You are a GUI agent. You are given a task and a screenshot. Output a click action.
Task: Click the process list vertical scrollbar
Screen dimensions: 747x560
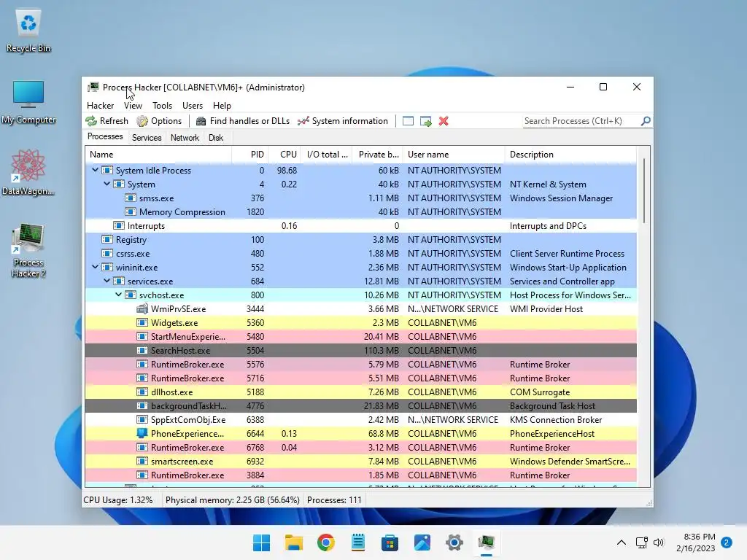(x=644, y=190)
